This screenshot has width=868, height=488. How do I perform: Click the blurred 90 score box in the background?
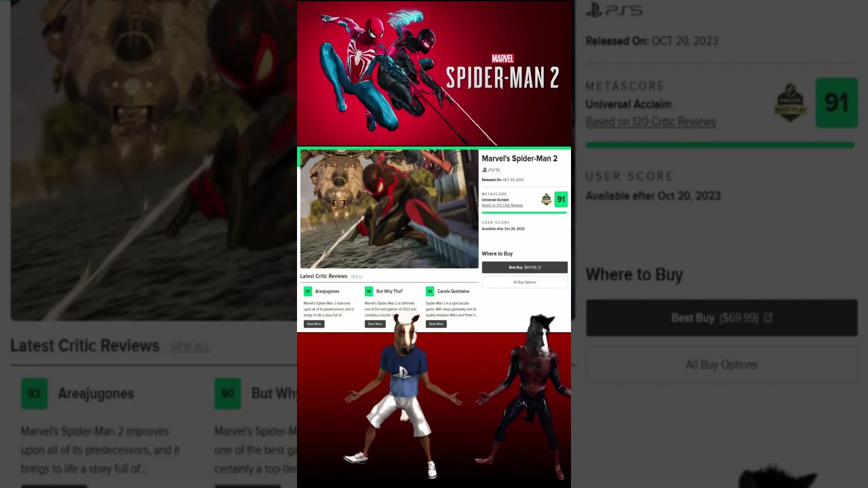(x=228, y=394)
